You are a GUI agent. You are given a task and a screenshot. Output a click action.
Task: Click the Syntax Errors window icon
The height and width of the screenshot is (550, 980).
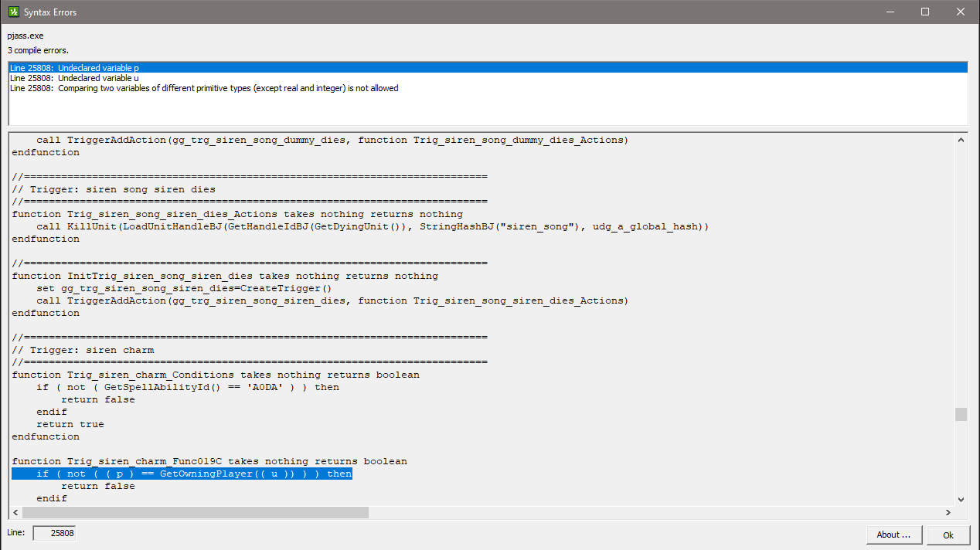(13, 12)
